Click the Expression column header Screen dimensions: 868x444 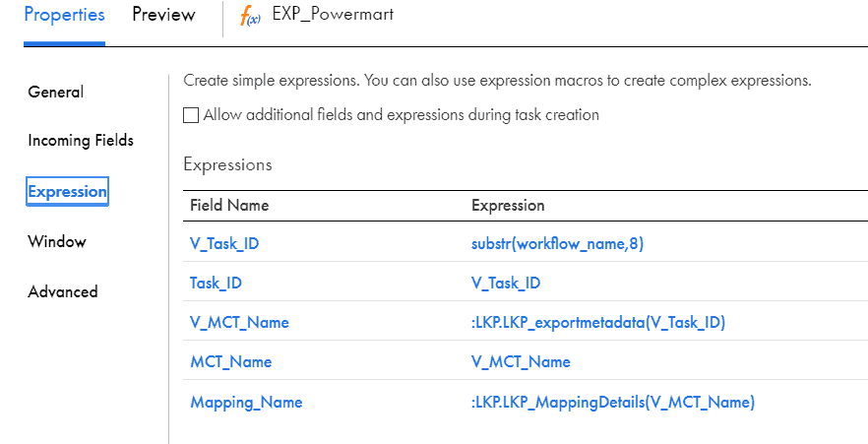pos(508,206)
